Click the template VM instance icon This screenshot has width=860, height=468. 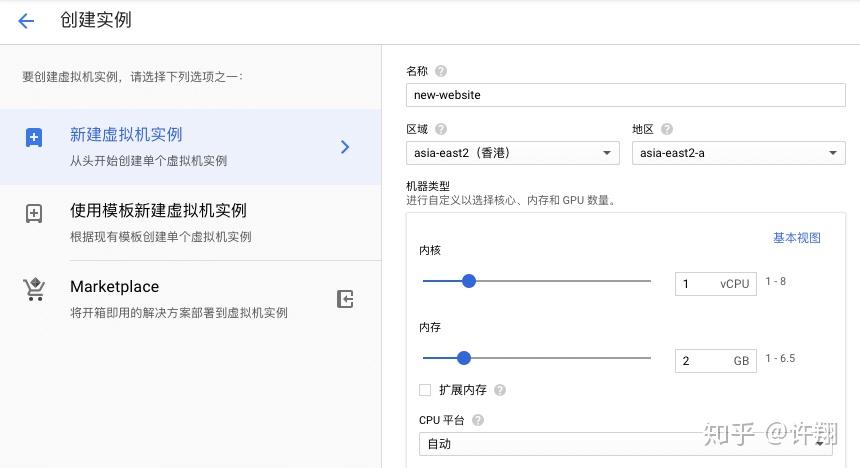(x=34, y=213)
